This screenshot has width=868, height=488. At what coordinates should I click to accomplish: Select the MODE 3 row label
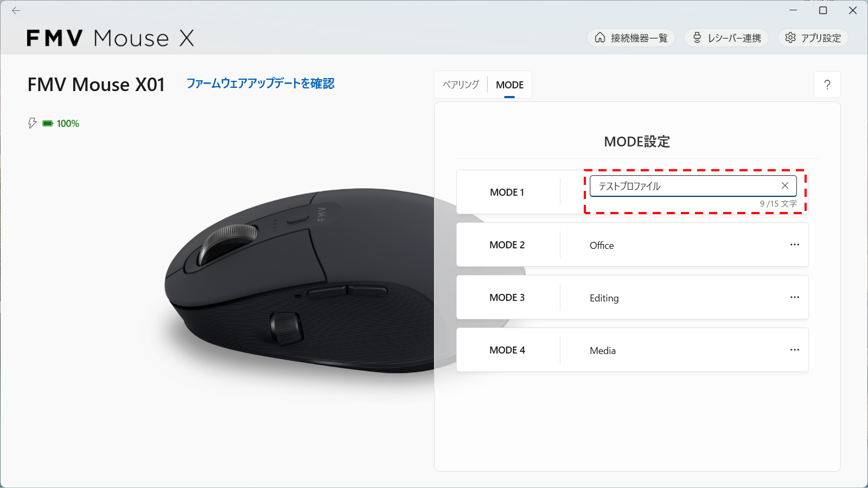pos(507,298)
